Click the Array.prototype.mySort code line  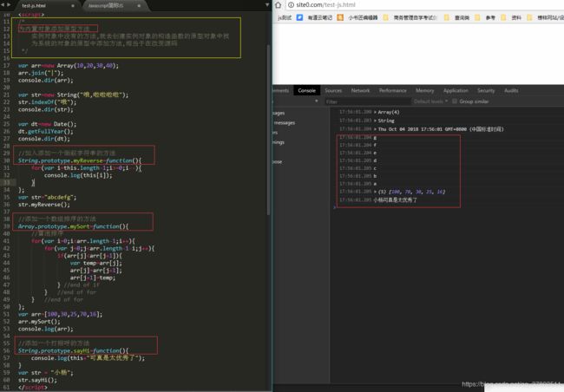click(74, 226)
